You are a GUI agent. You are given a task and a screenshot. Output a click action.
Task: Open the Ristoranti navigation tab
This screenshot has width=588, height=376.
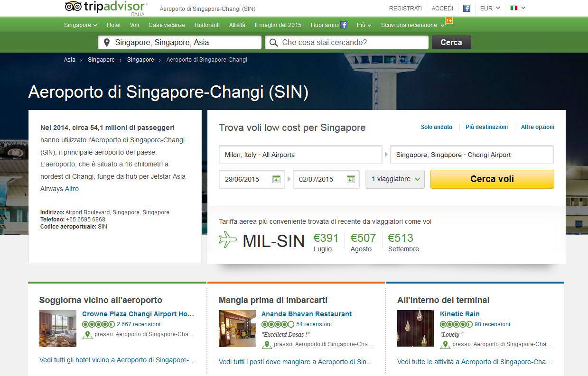pyautogui.click(x=206, y=25)
